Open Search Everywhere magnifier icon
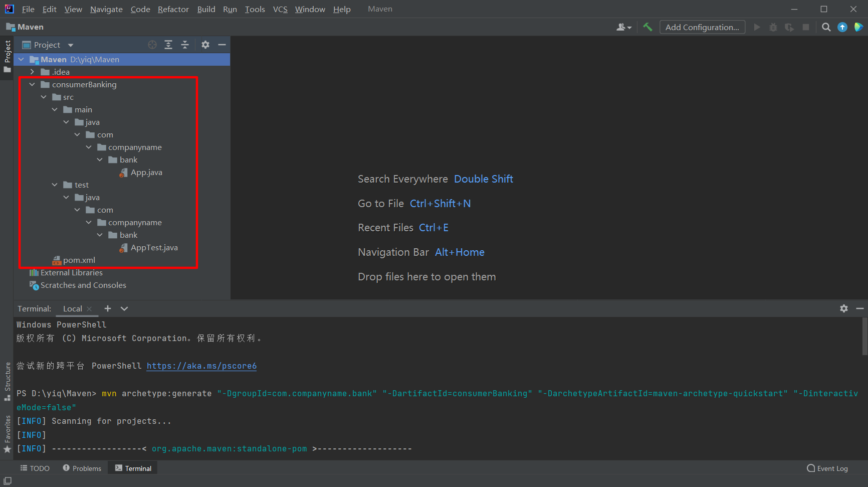The width and height of the screenshot is (868, 487). pos(826,27)
